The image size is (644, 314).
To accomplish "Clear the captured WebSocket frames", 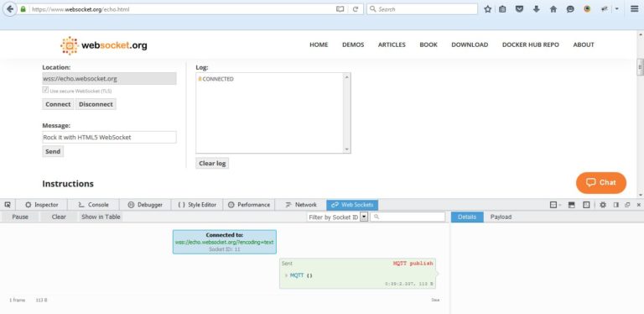I will click(x=59, y=217).
